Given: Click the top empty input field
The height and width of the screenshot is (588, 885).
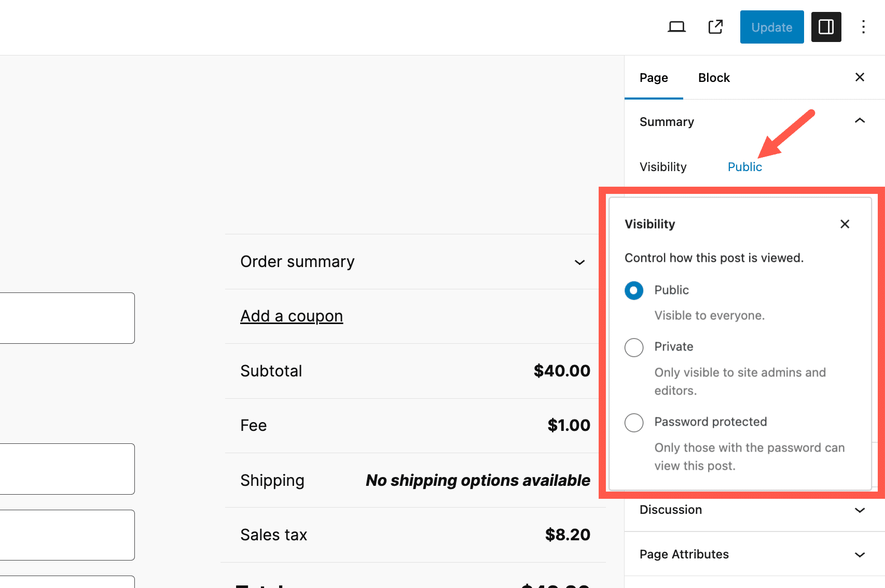Looking at the screenshot, I should coord(67,318).
